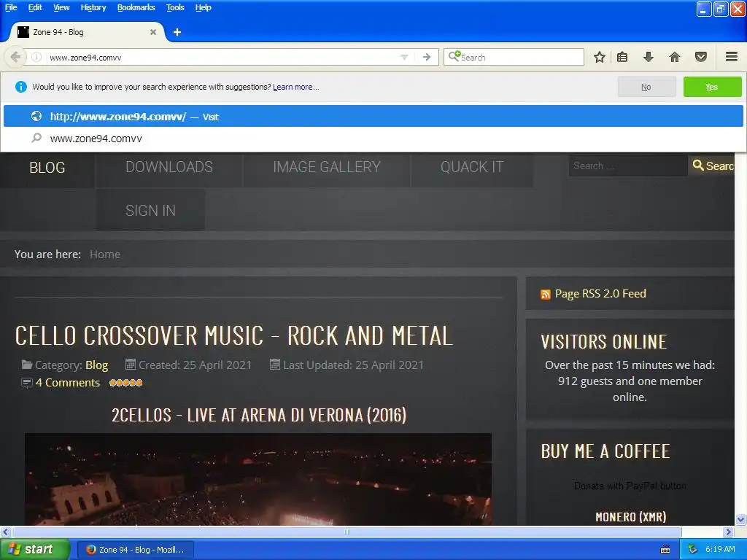Viewport: 747px width, 560px height.
Task: Click the globe icon in the Visit suggestion
Action: (x=36, y=116)
